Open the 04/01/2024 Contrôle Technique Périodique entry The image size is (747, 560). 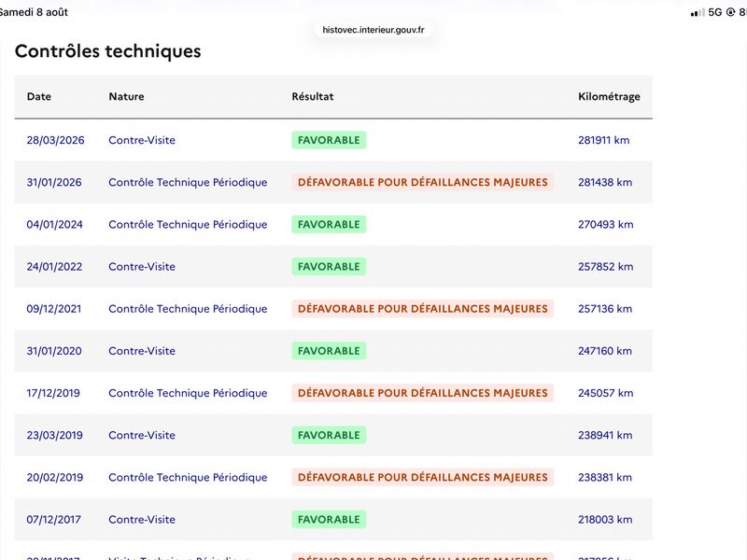188,224
